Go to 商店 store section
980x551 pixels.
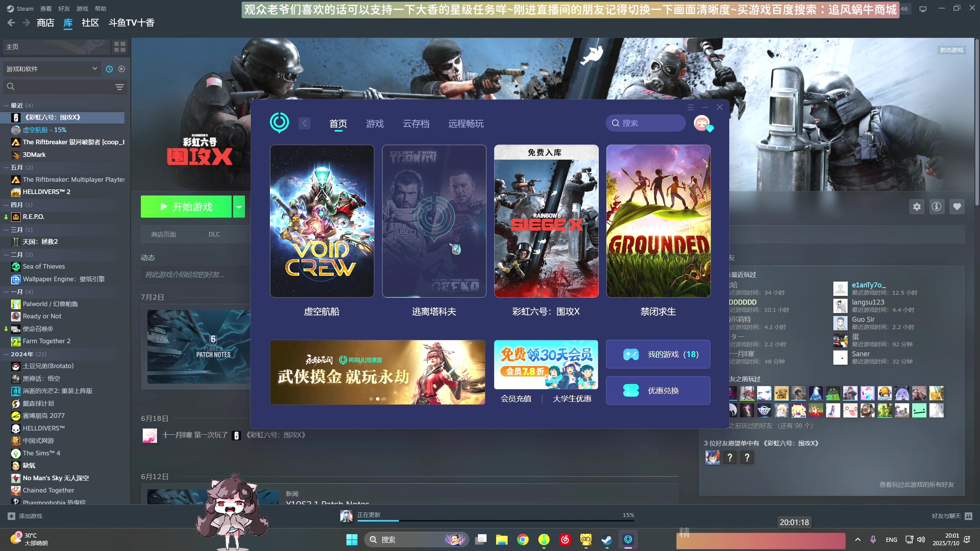pyautogui.click(x=46, y=23)
